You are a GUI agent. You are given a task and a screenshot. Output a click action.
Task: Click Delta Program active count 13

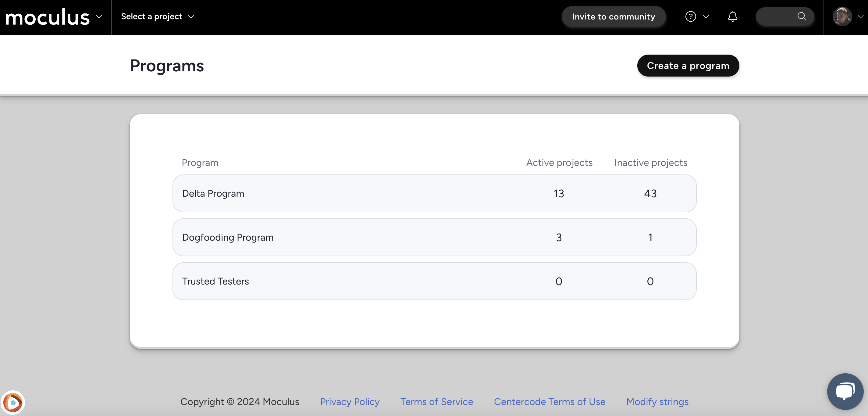coord(559,193)
